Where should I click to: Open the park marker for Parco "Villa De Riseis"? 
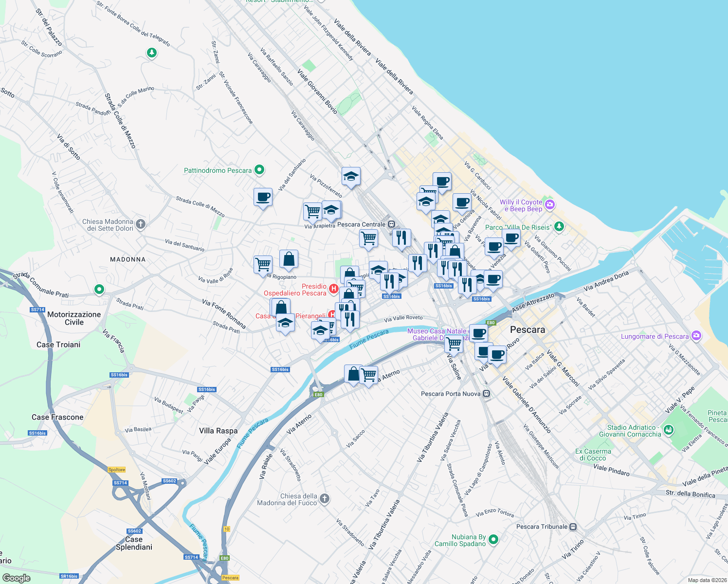click(x=559, y=227)
